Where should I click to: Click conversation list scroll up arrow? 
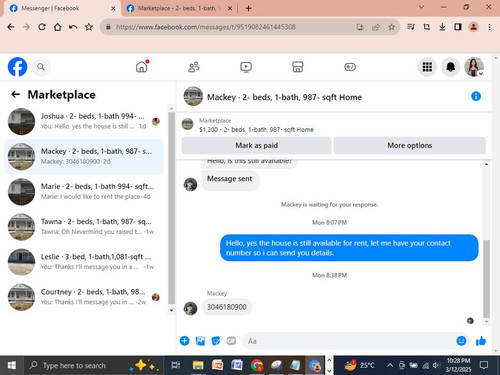pos(171,109)
